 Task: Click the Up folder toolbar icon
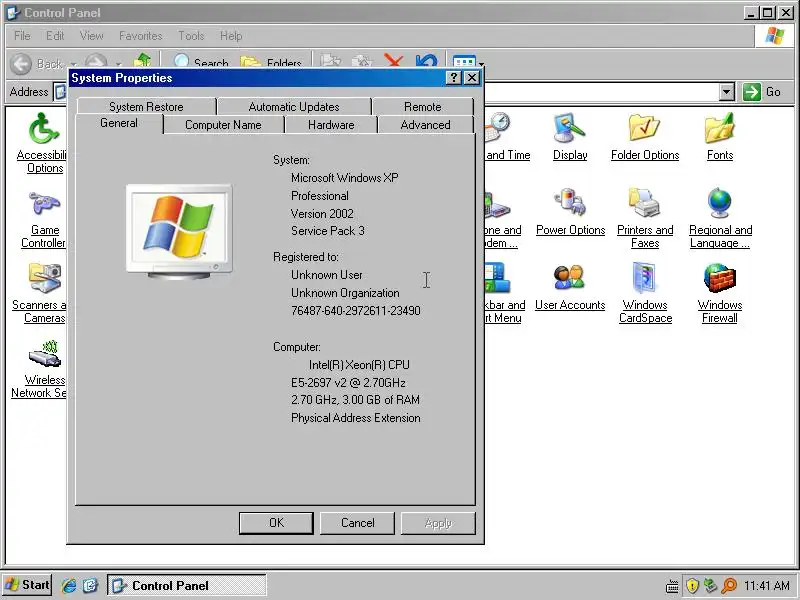(142, 60)
